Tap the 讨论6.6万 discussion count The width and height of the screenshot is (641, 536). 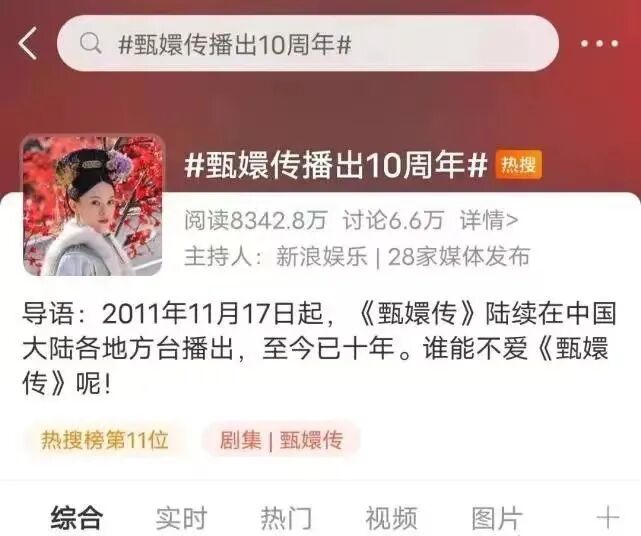pyautogui.click(x=393, y=220)
